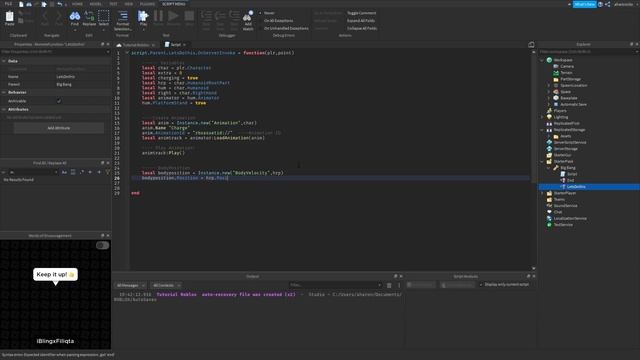640x360 pixels.
Task: Click the new file icon in the quick access bar
Action: pos(21,4)
